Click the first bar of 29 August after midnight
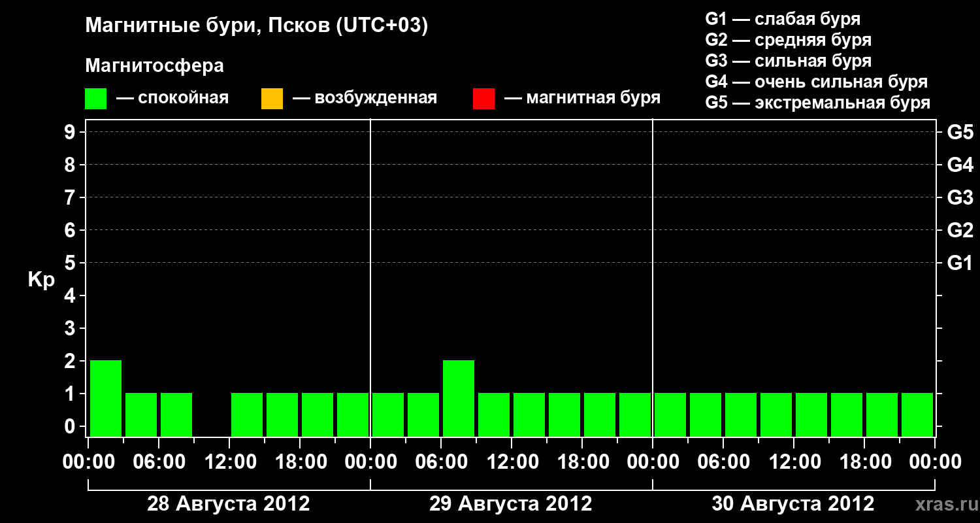Screen dimensions: 980x523 [x=388, y=414]
